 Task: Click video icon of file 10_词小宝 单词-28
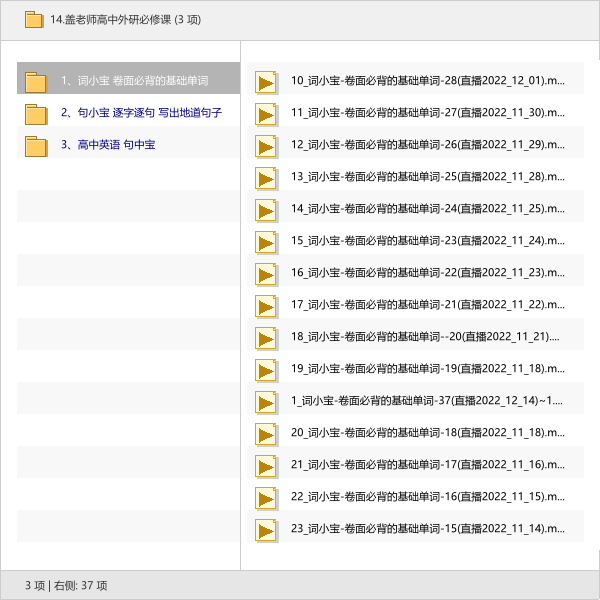[x=266, y=82]
